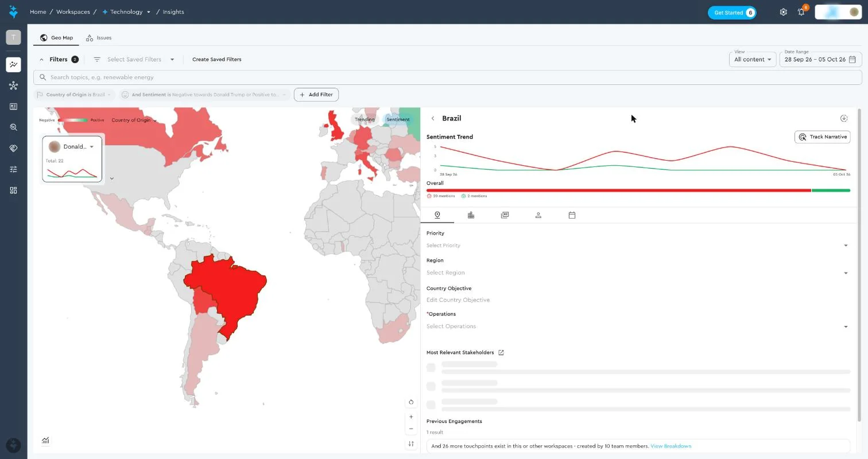Open the View All content dropdown
The height and width of the screenshot is (459, 868).
coord(753,59)
